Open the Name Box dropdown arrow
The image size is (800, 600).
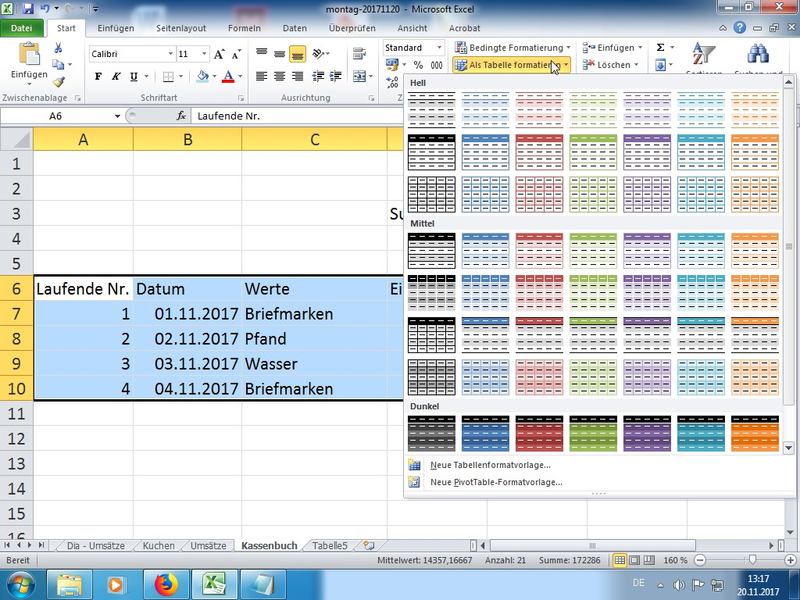coord(117,116)
